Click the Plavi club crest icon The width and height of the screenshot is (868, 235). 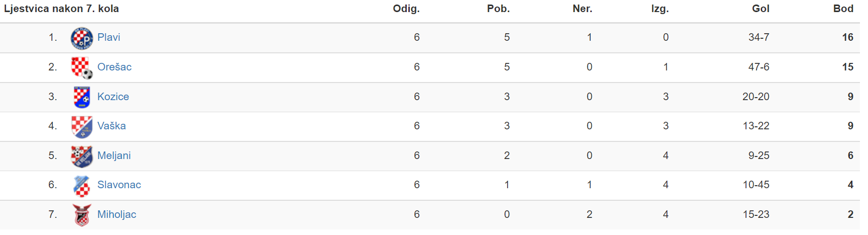[82, 38]
